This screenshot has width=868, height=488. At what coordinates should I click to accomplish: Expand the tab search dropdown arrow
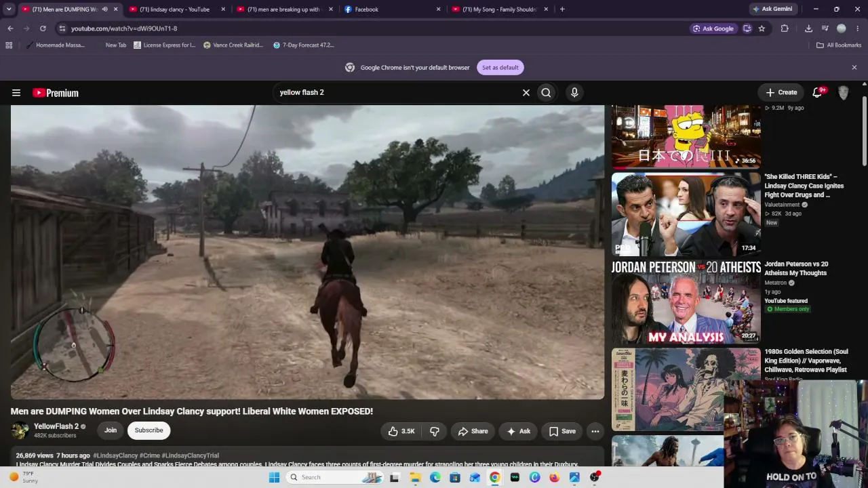point(9,9)
